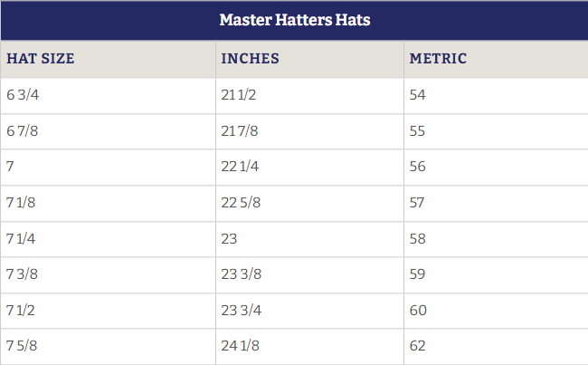The height and width of the screenshot is (365, 588).
Task: Click the Master Hatters Hats title
Action: coord(295,20)
